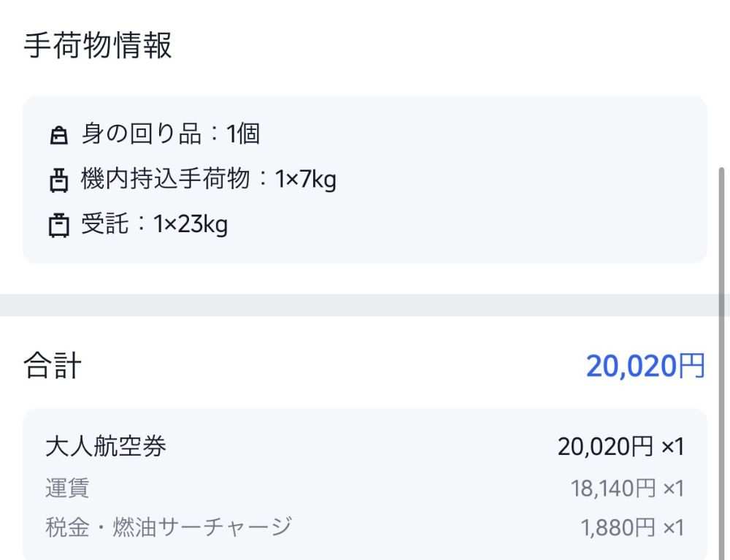
Task: Click the 20,020円 ×1 adult ticket amount
Action: point(620,447)
